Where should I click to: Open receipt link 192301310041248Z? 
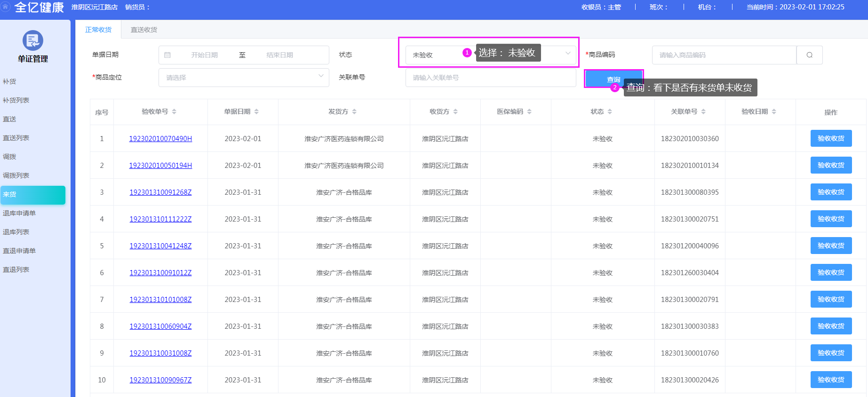click(x=160, y=246)
